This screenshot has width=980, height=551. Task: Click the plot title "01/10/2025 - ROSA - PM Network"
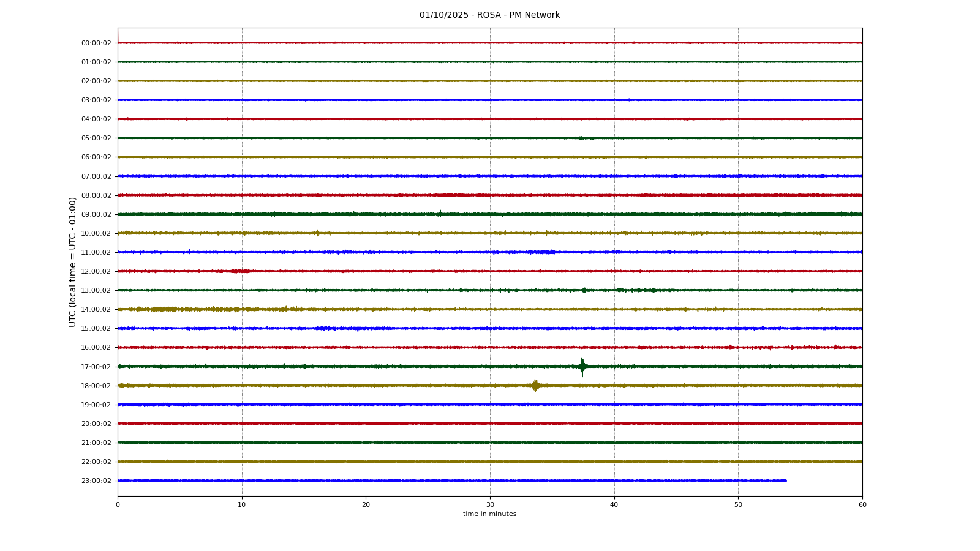(489, 15)
